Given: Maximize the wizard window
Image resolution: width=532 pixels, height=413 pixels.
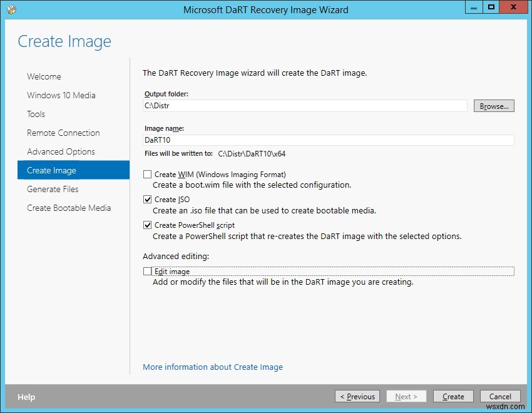Looking at the screenshot, I should [491, 8].
